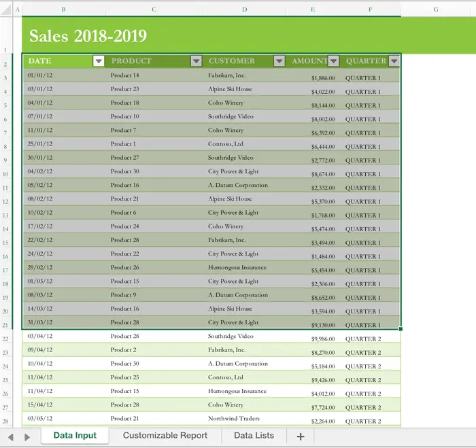Click Humongous Insurance in row 26

237,391
